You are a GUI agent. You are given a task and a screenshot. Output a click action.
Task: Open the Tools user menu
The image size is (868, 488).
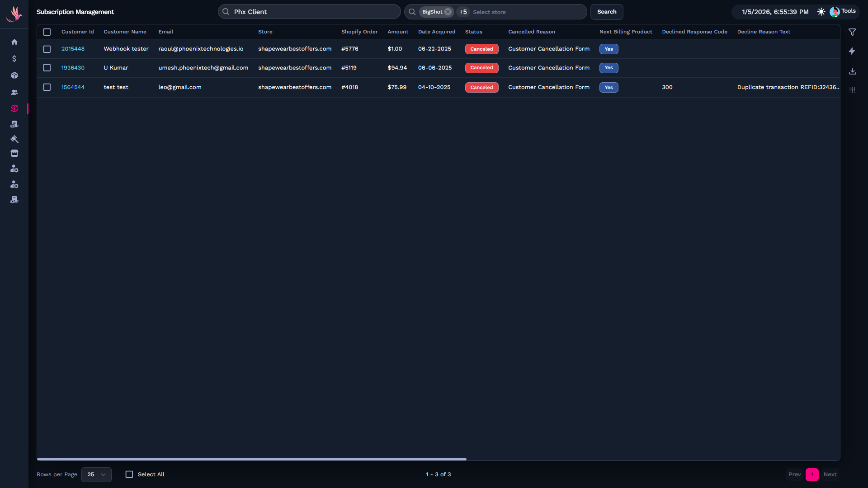click(843, 11)
